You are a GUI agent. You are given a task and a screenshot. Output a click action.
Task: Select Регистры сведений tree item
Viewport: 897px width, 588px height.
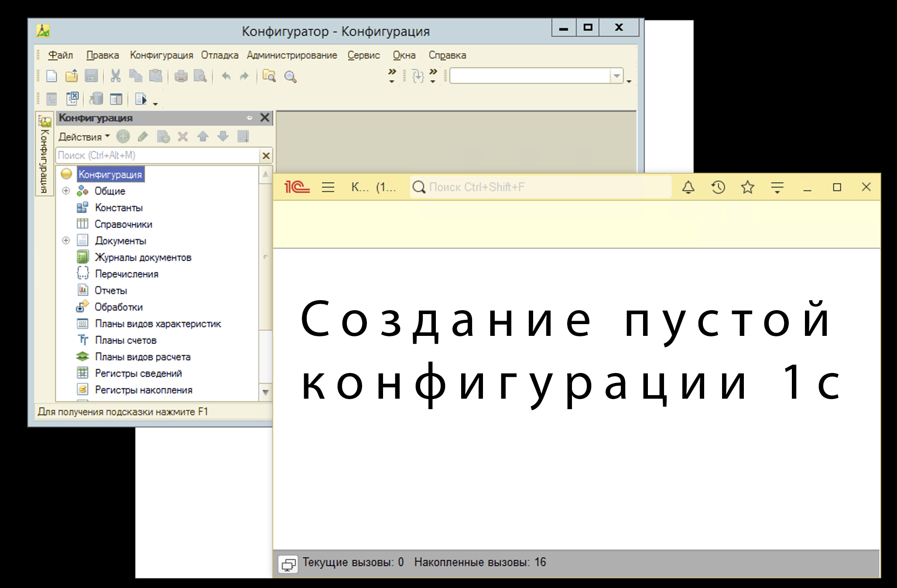tap(138, 373)
